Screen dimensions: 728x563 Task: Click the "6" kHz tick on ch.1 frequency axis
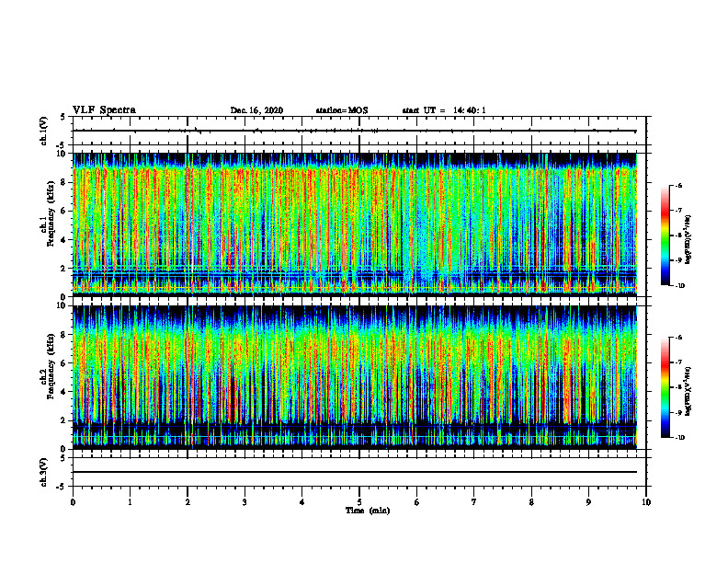click(x=63, y=211)
